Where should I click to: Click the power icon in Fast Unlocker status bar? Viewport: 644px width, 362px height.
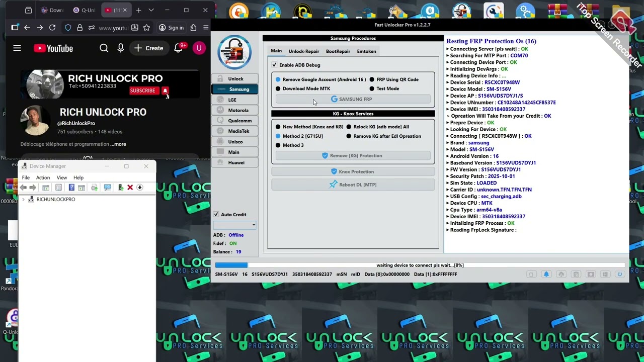[x=620, y=275]
